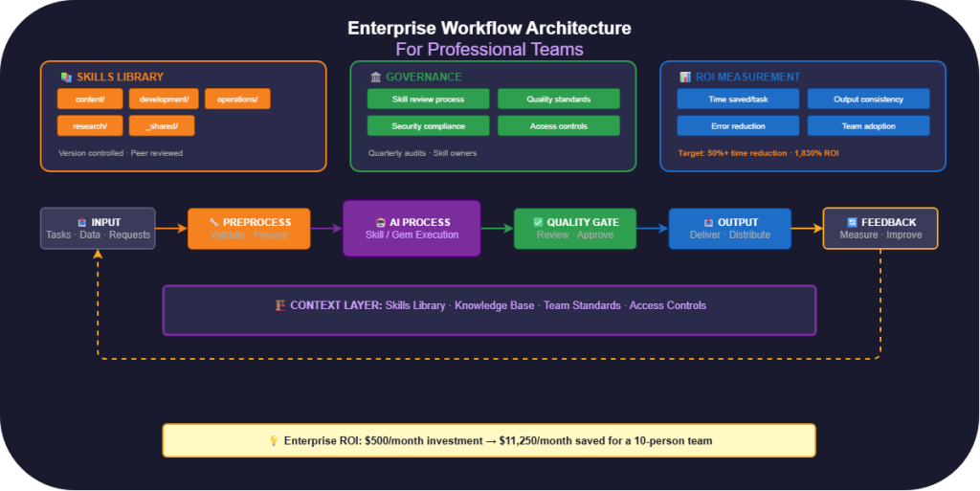Click the PREPROCESS workflow stage box
980x491 pixels.
click(249, 229)
